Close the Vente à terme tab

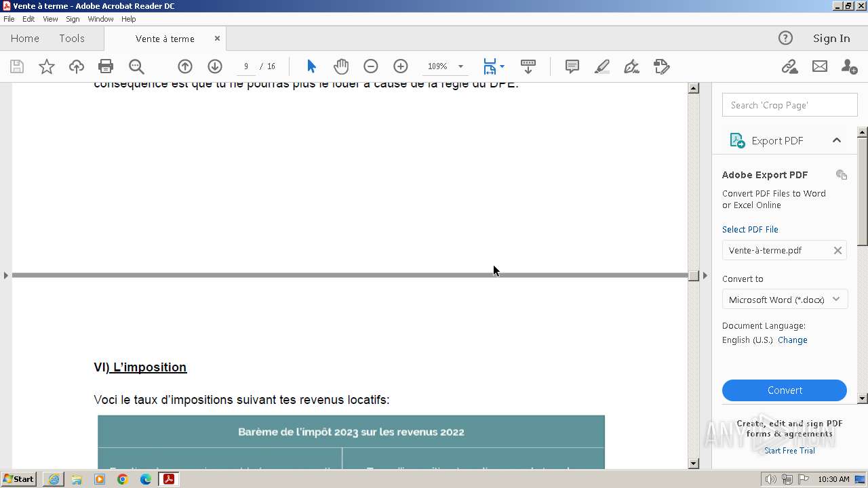pyautogui.click(x=217, y=39)
